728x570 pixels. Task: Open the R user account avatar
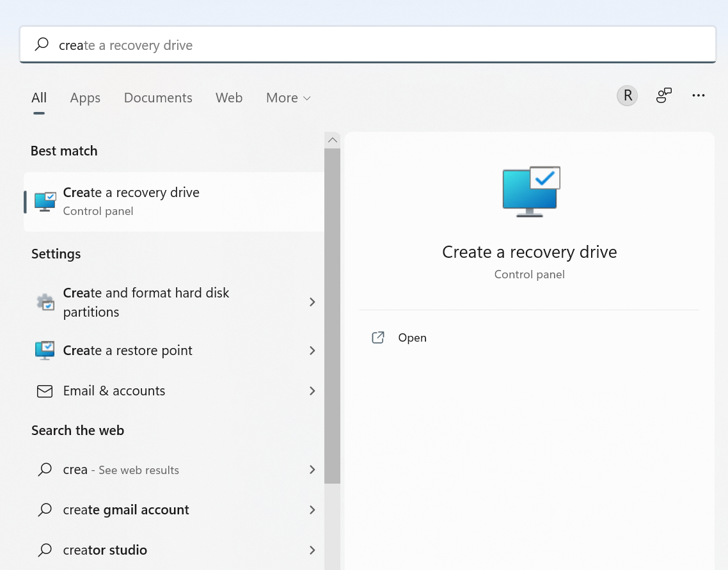(627, 95)
